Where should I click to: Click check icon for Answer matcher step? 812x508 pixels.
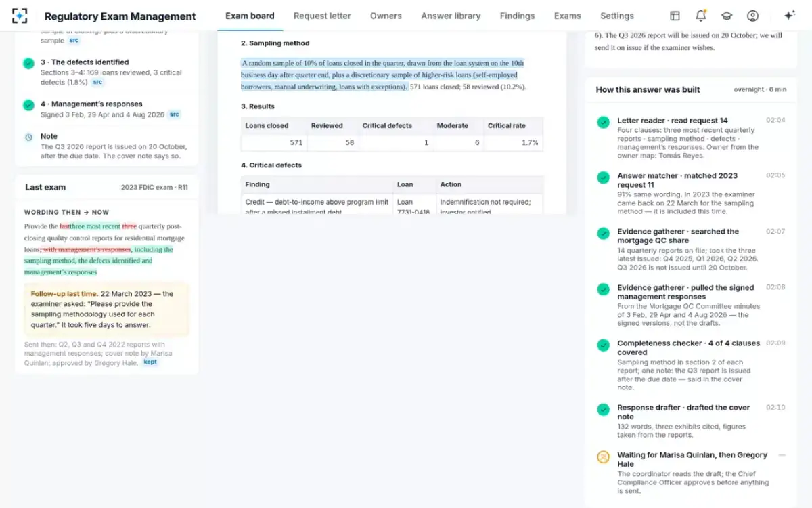pyautogui.click(x=603, y=177)
